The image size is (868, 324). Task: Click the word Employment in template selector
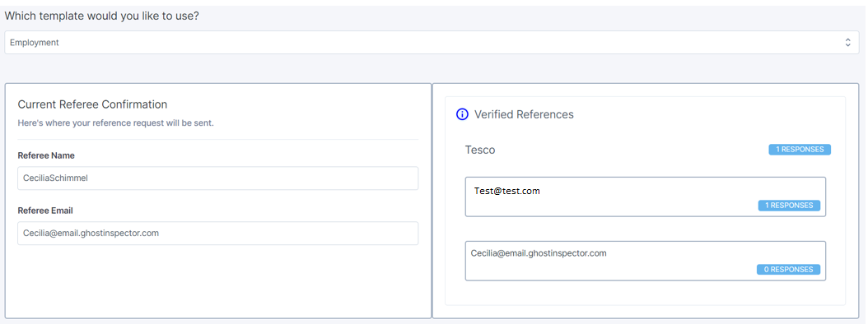[35, 43]
